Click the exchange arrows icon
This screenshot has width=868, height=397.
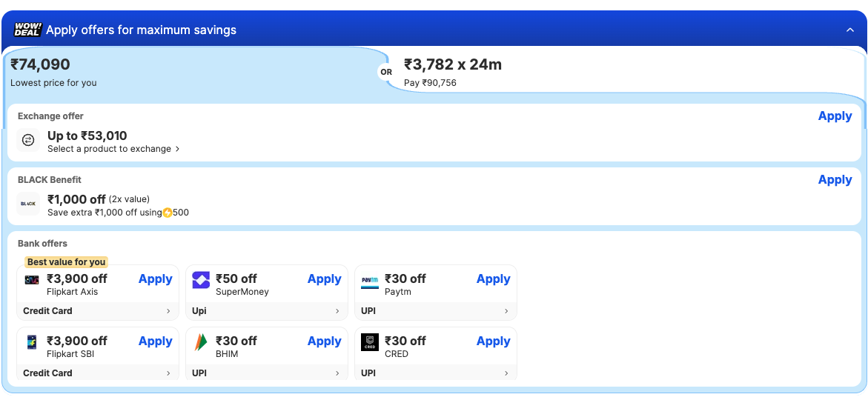[x=28, y=141]
